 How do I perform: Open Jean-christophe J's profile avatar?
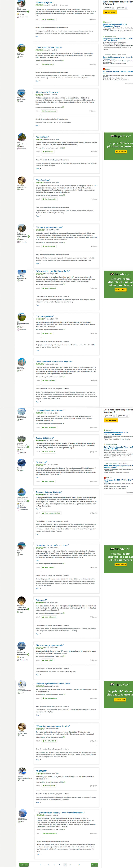(x=22, y=493)
